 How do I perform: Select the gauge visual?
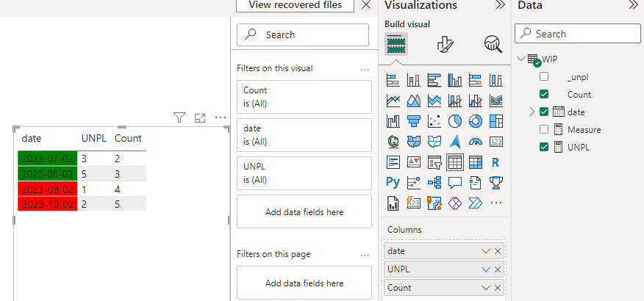point(475,142)
